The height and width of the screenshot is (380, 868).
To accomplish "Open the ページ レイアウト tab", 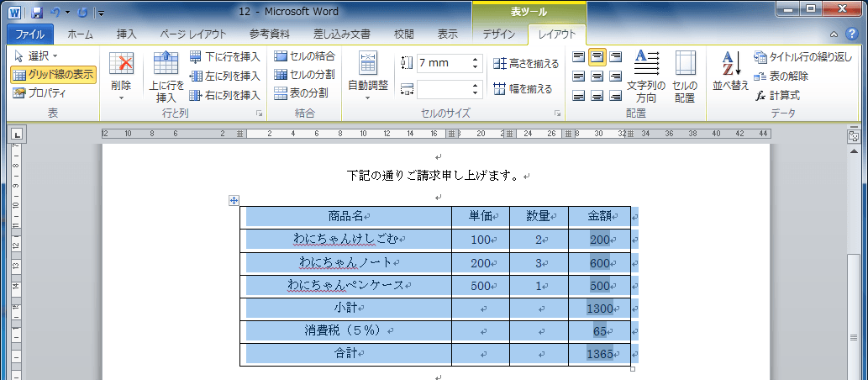I will pos(193,34).
